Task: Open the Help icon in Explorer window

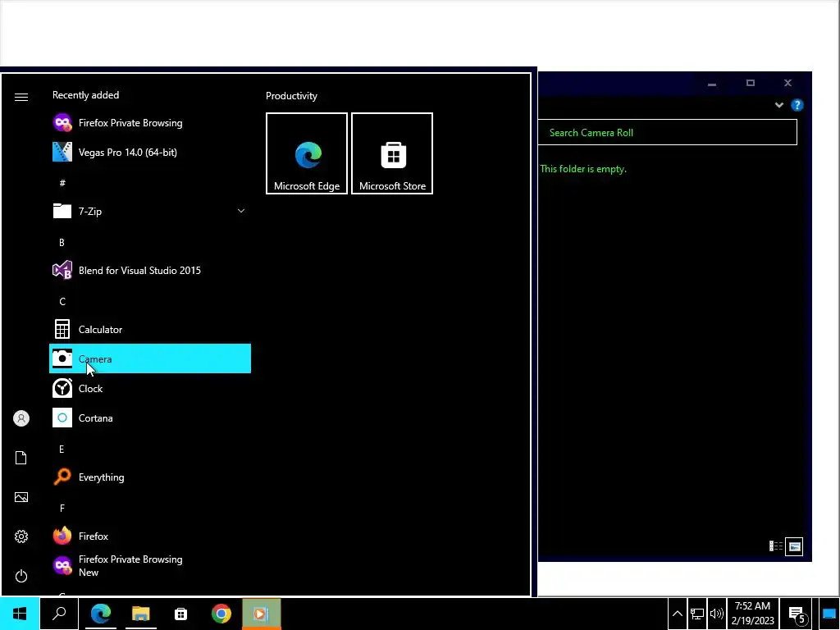Action: 797,105
